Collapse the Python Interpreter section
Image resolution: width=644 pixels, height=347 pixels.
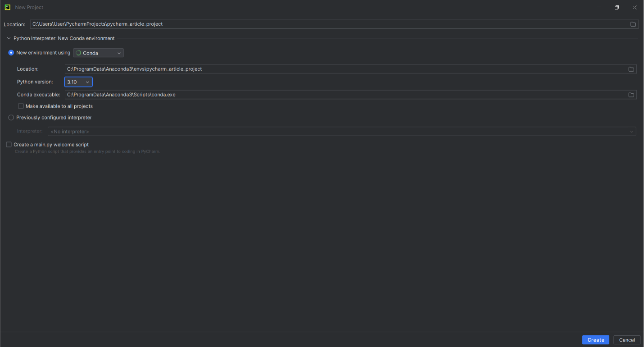click(9, 38)
